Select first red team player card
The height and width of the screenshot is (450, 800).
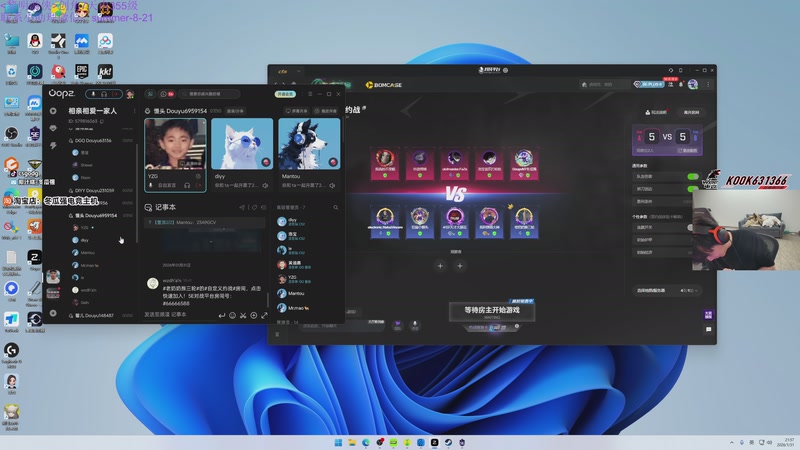click(385, 164)
